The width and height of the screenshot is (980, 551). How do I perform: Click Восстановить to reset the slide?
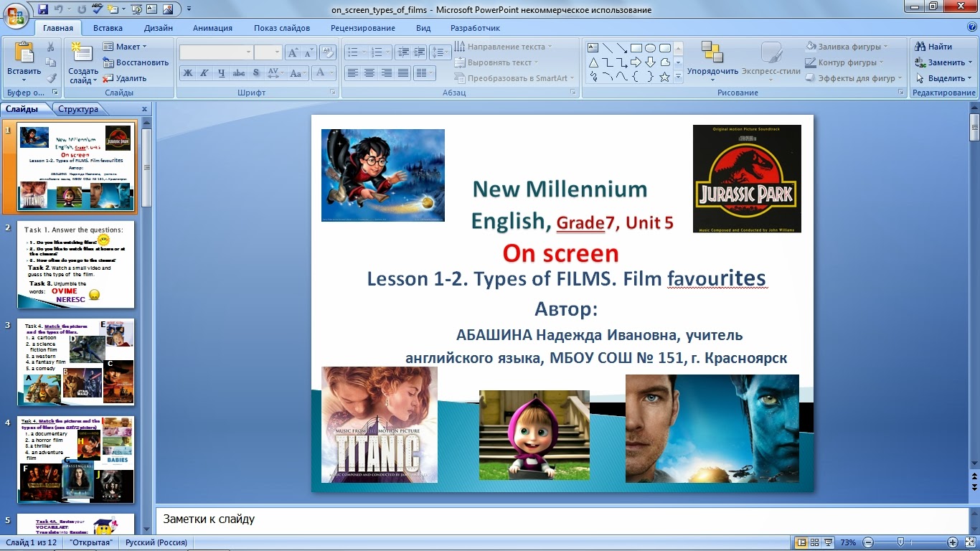(136, 62)
